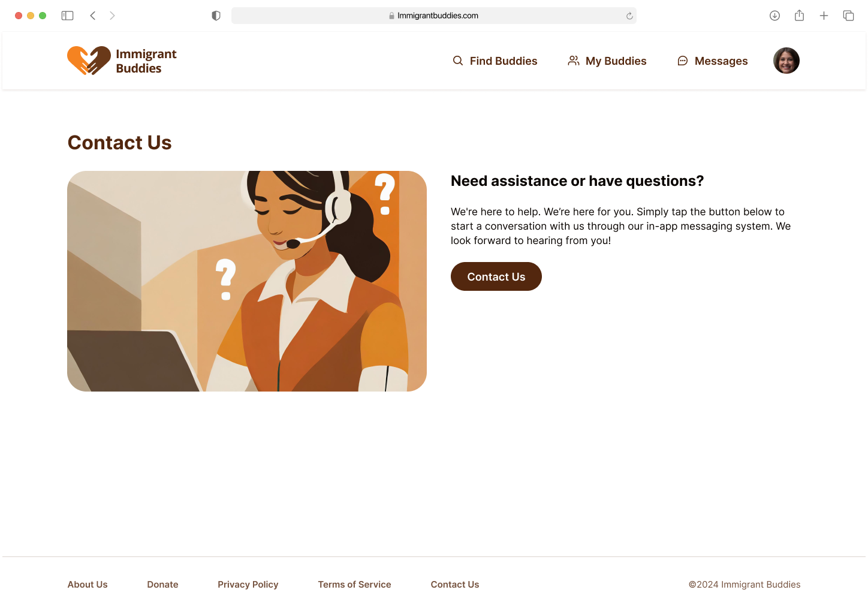The height and width of the screenshot is (614, 868).
Task: Open user profile avatar menu
Action: pyautogui.click(x=786, y=61)
